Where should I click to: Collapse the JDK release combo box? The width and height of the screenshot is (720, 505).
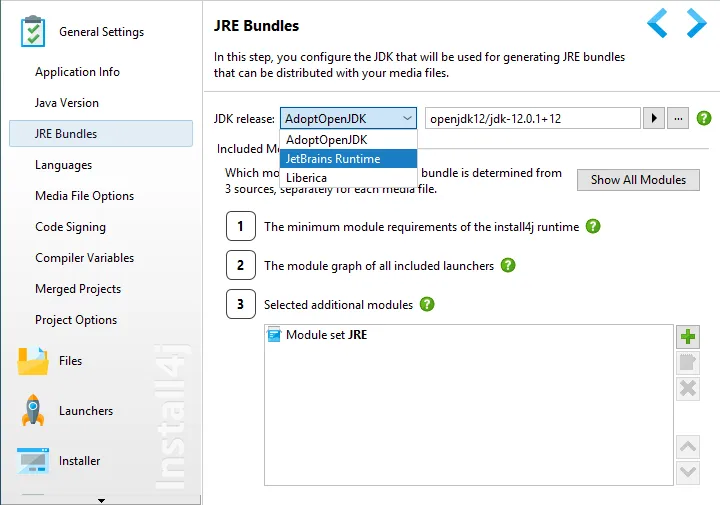click(x=349, y=118)
